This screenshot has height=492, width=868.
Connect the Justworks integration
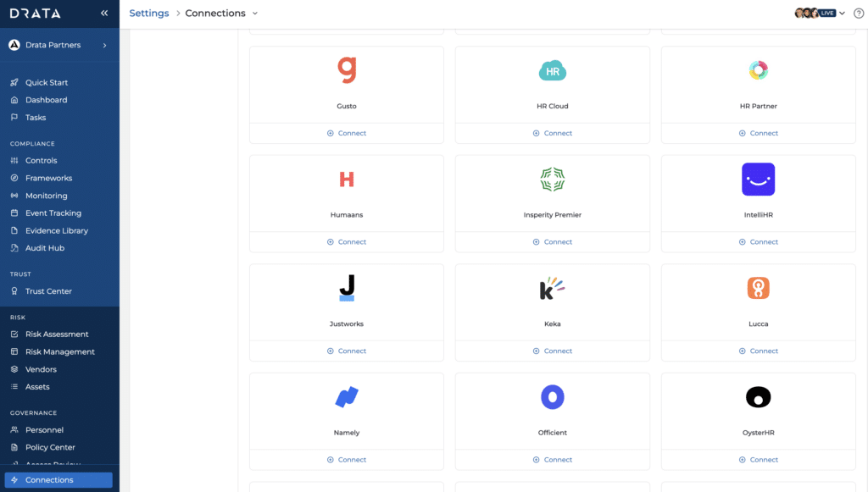pos(347,351)
